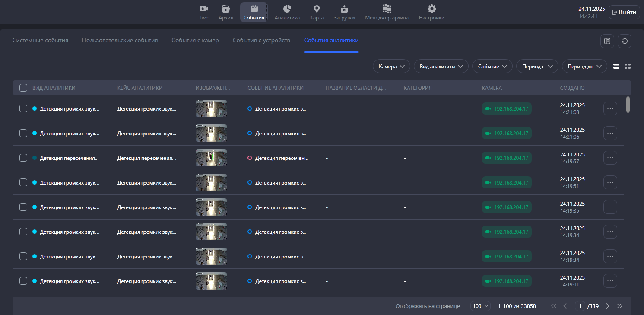This screenshot has width=644, height=315.
Task: Expand the Камера filter dropdown
Action: [x=391, y=66]
